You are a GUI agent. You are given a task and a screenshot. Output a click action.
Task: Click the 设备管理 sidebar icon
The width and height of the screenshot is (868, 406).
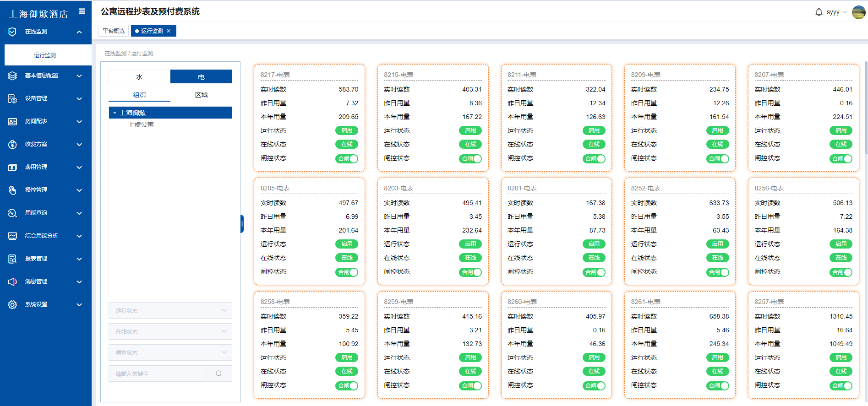tap(12, 98)
